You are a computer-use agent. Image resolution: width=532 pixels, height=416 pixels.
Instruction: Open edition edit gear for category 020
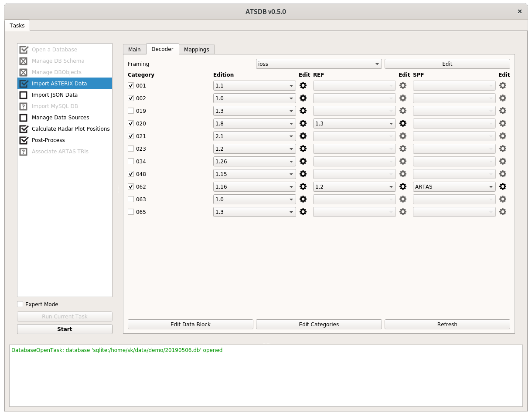pos(303,124)
